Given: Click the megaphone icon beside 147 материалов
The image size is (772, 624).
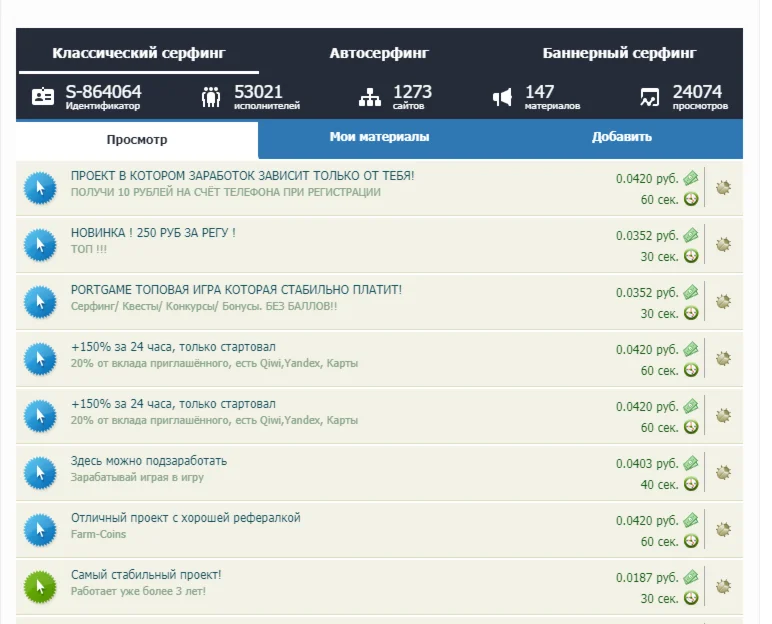Looking at the screenshot, I should pyautogui.click(x=502, y=97).
